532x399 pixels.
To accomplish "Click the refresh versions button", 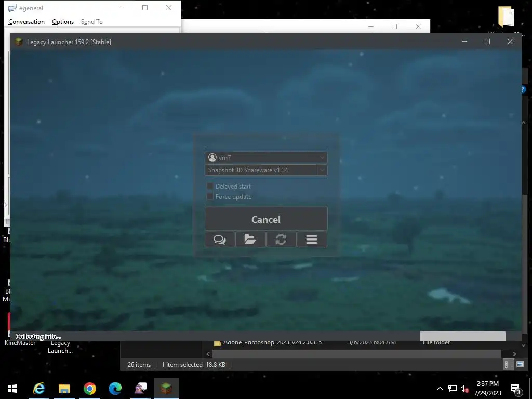I will [x=281, y=240].
